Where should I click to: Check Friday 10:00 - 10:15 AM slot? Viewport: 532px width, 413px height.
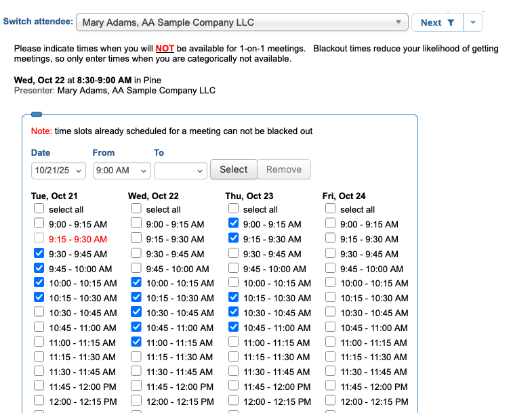tap(331, 282)
